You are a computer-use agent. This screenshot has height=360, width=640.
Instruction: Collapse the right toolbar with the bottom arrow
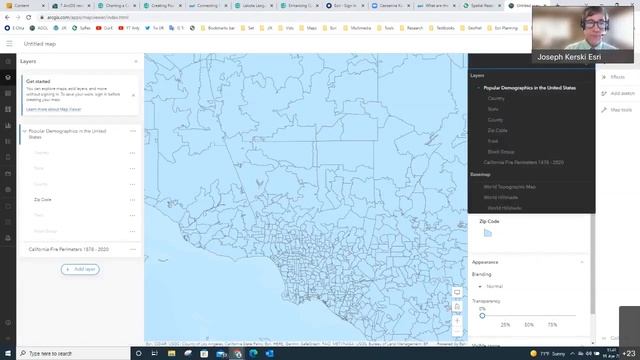coord(604,338)
